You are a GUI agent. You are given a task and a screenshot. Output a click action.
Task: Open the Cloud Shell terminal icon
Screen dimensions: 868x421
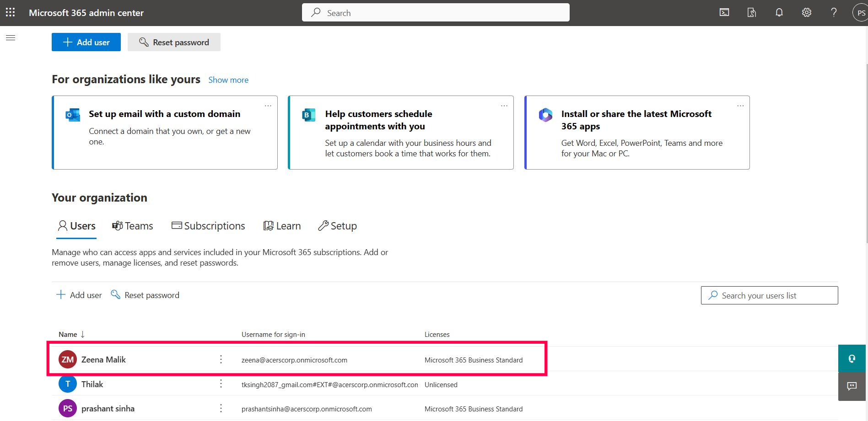point(724,13)
